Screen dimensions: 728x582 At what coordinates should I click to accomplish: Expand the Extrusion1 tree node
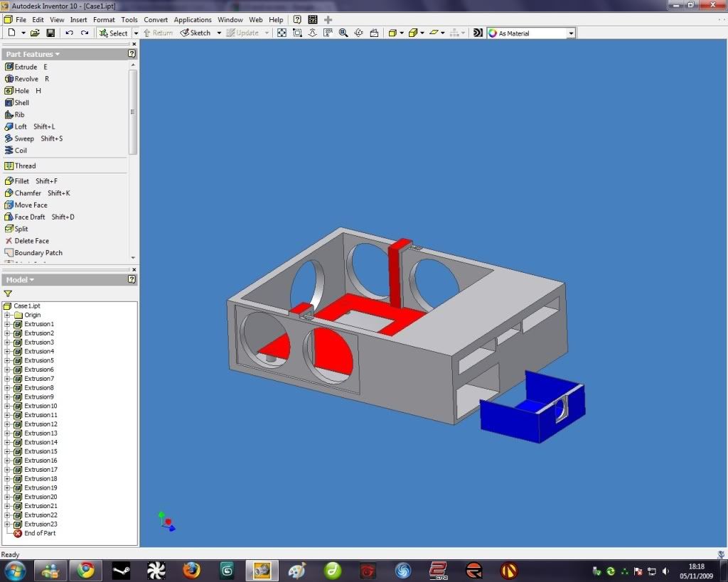(x=7, y=324)
